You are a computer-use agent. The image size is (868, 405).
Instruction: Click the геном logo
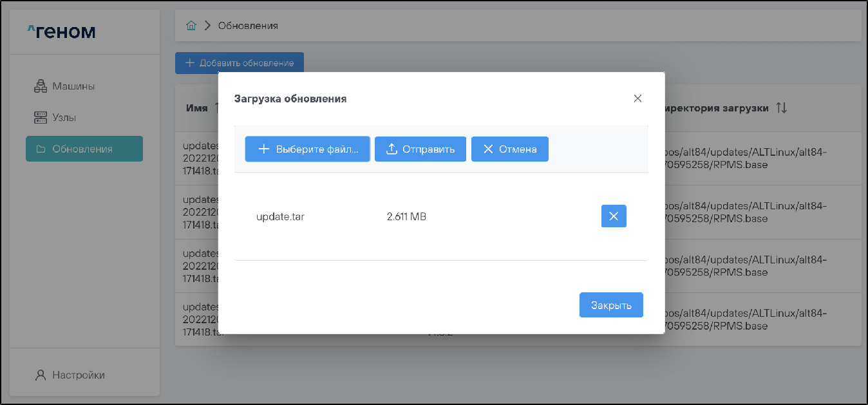62,31
